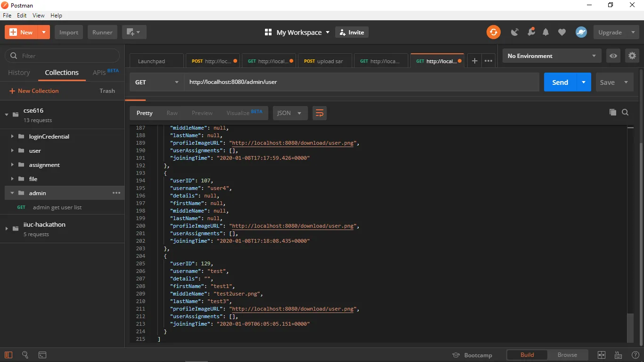
Task: Click the blue Send button
Action: (560, 82)
